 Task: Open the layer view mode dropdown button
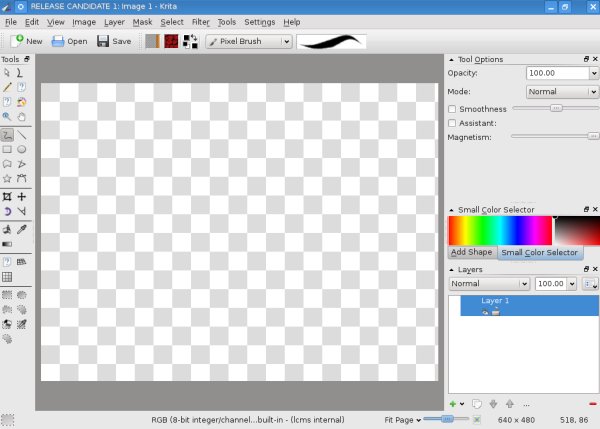tap(590, 284)
